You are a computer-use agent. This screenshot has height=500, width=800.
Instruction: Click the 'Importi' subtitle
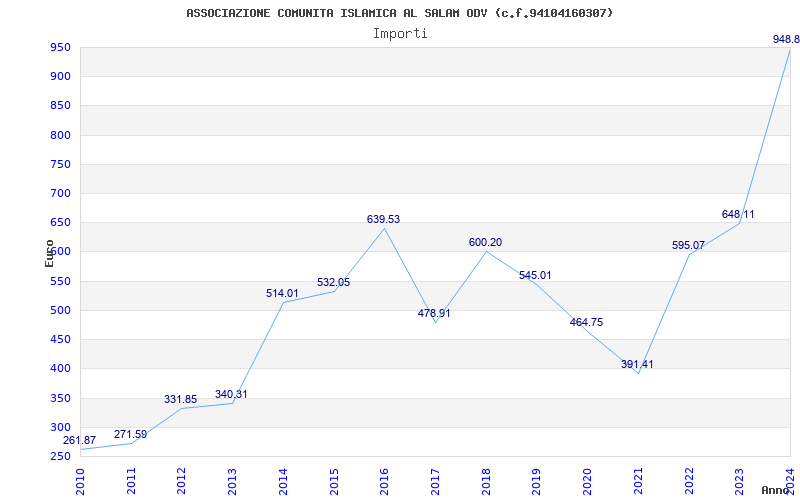pyautogui.click(x=400, y=34)
